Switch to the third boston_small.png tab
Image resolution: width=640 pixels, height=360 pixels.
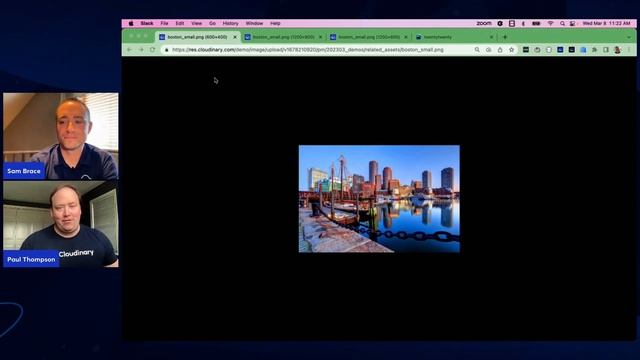point(369,37)
